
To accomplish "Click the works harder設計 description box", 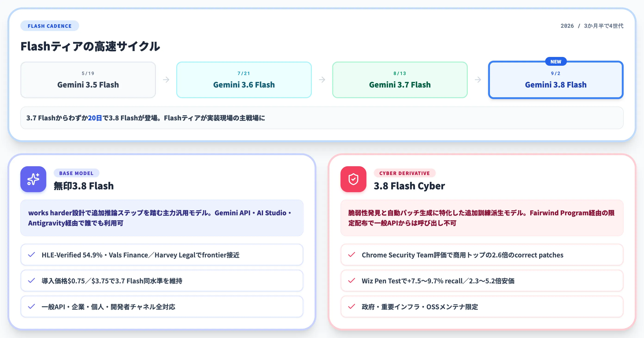I will [x=162, y=218].
